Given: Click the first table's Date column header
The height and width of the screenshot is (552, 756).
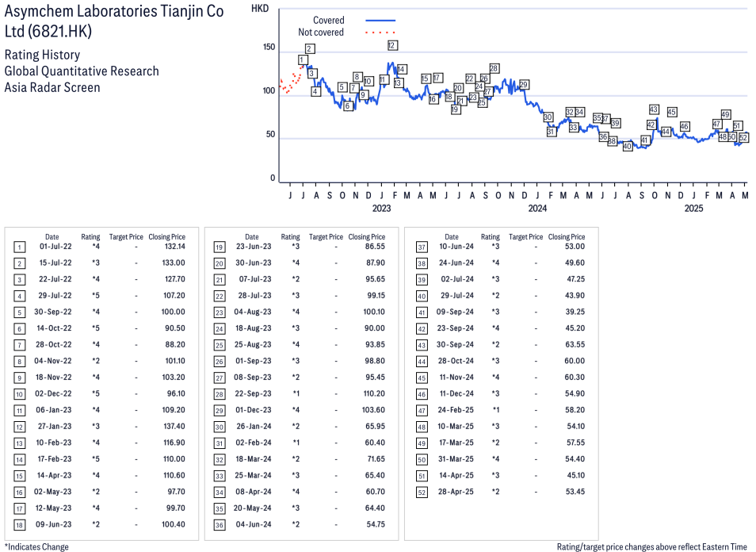Looking at the screenshot, I should pos(52,237).
